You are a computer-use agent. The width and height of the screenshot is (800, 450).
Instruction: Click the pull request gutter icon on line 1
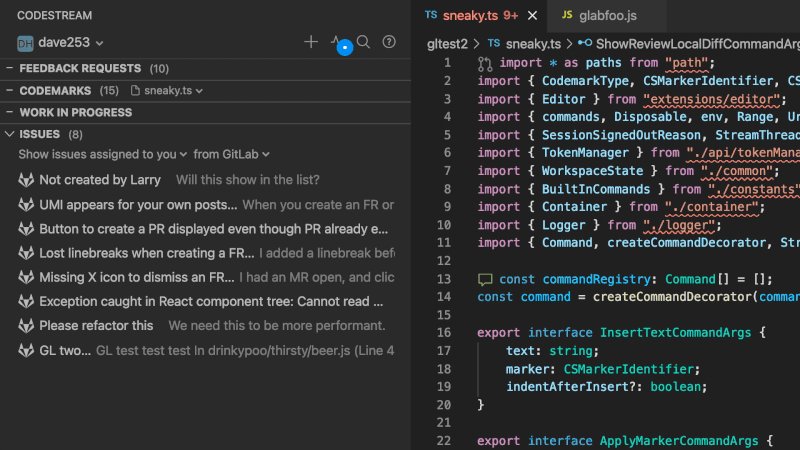(485, 63)
